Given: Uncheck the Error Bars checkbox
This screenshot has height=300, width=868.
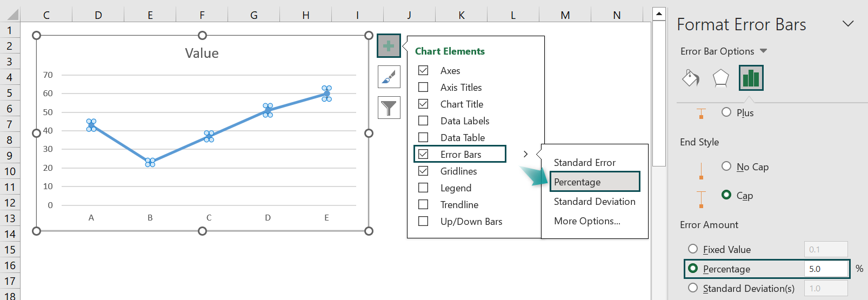Looking at the screenshot, I should pos(423,154).
